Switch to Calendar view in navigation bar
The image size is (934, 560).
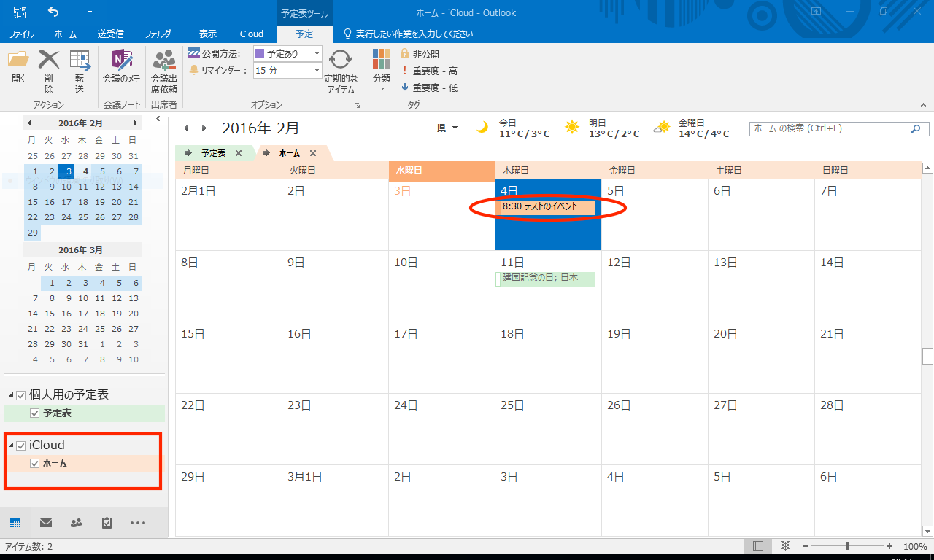click(15, 523)
